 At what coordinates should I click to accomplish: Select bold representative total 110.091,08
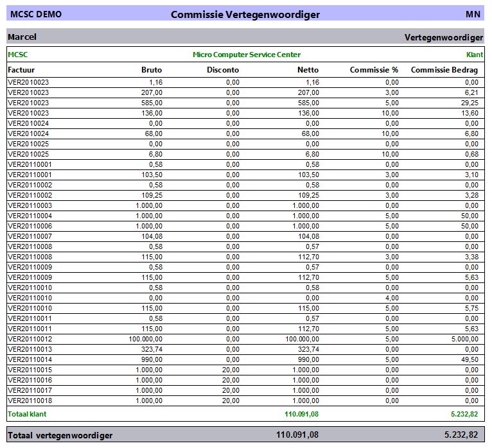tap(297, 435)
